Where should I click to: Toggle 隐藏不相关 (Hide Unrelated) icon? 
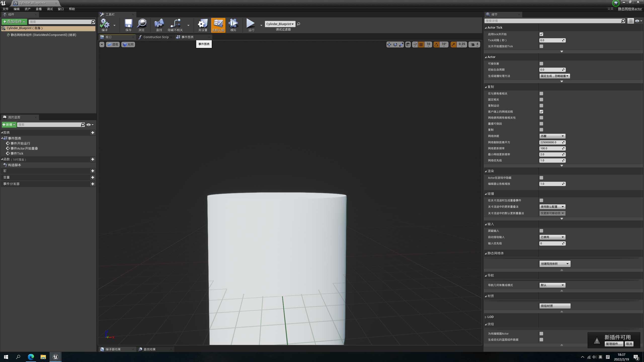(x=175, y=25)
